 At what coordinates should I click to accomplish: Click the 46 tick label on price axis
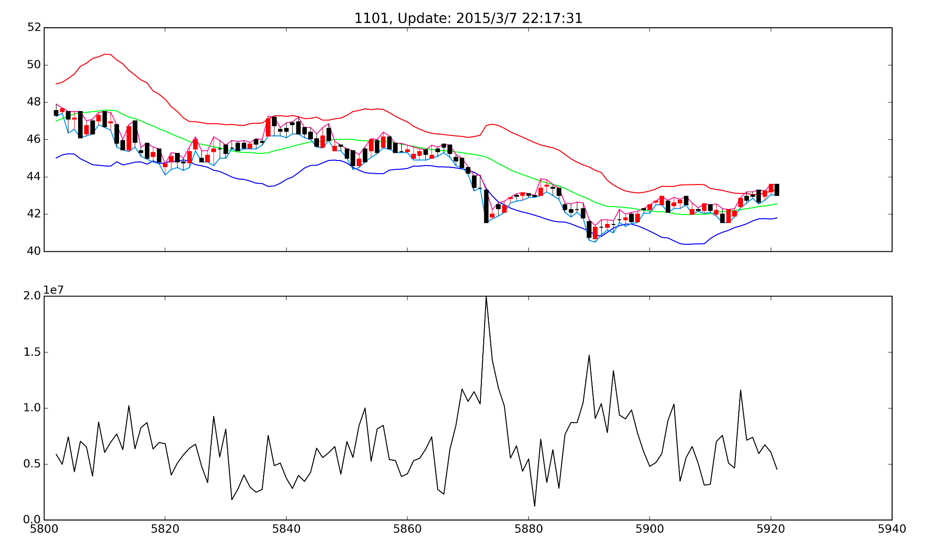(34, 140)
